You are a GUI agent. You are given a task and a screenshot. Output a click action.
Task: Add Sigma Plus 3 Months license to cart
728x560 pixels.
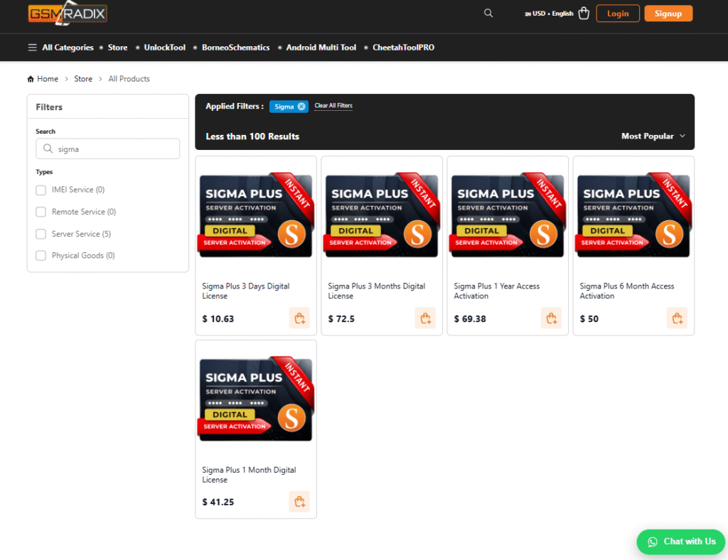(425, 318)
